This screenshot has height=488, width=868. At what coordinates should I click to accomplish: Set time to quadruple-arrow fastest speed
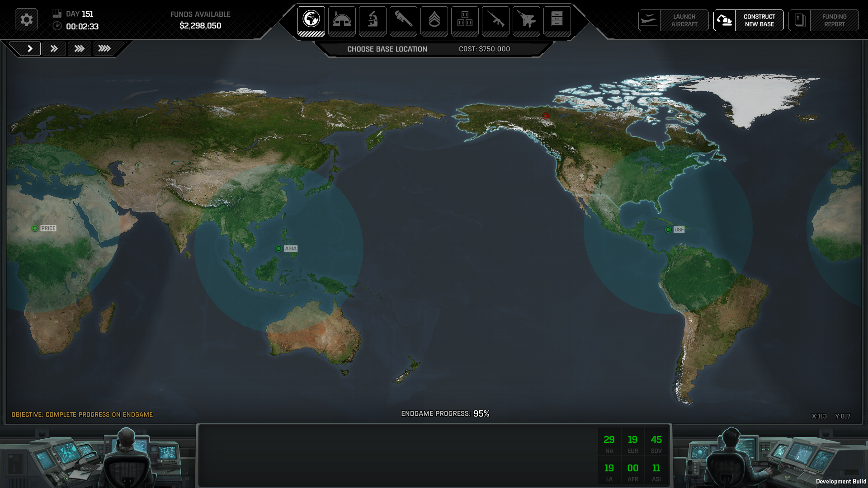[x=105, y=48]
